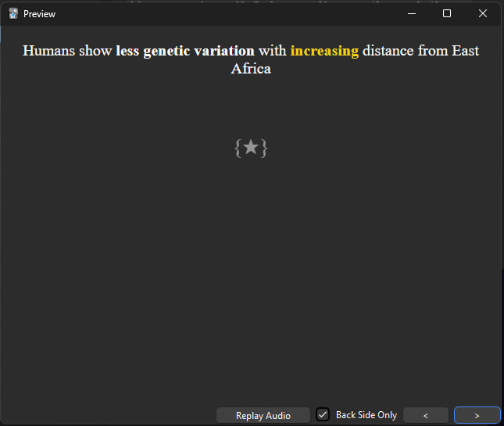Minimize the Preview window
The width and height of the screenshot is (504, 426).
click(x=412, y=14)
